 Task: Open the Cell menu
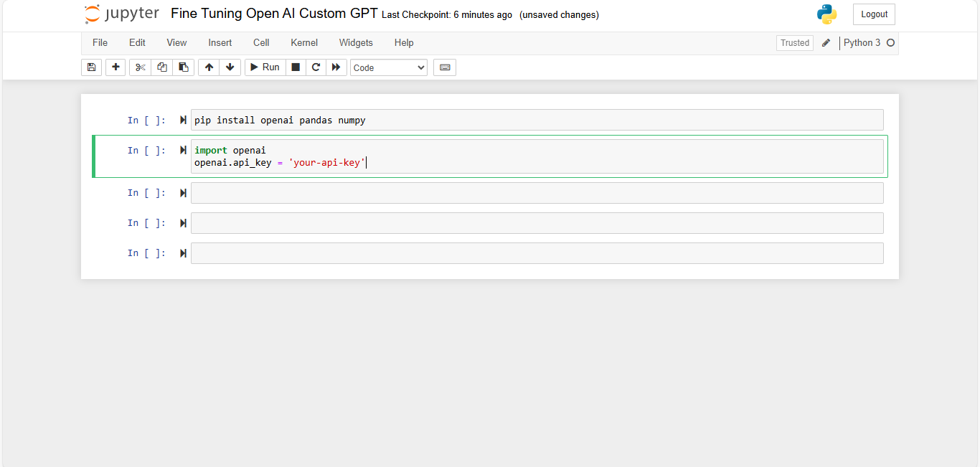click(260, 42)
